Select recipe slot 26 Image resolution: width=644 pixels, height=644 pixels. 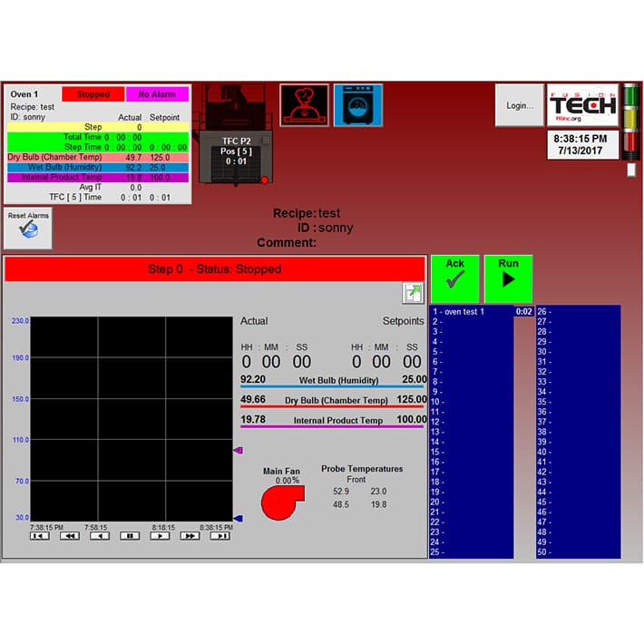pyautogui.click(x=579, y=312)
